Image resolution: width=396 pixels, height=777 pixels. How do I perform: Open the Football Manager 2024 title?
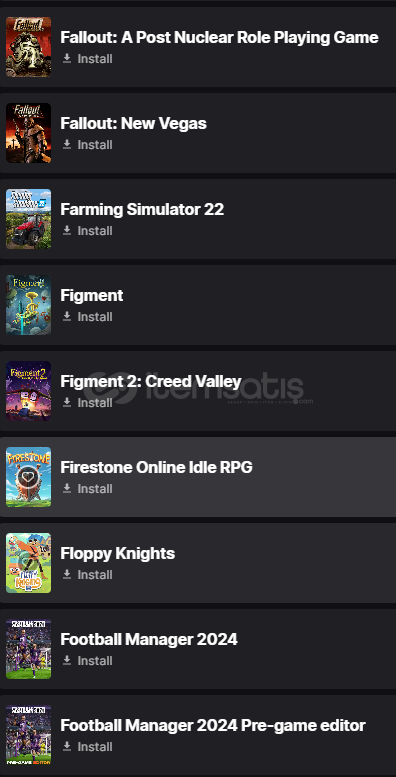tap(149, 639)
